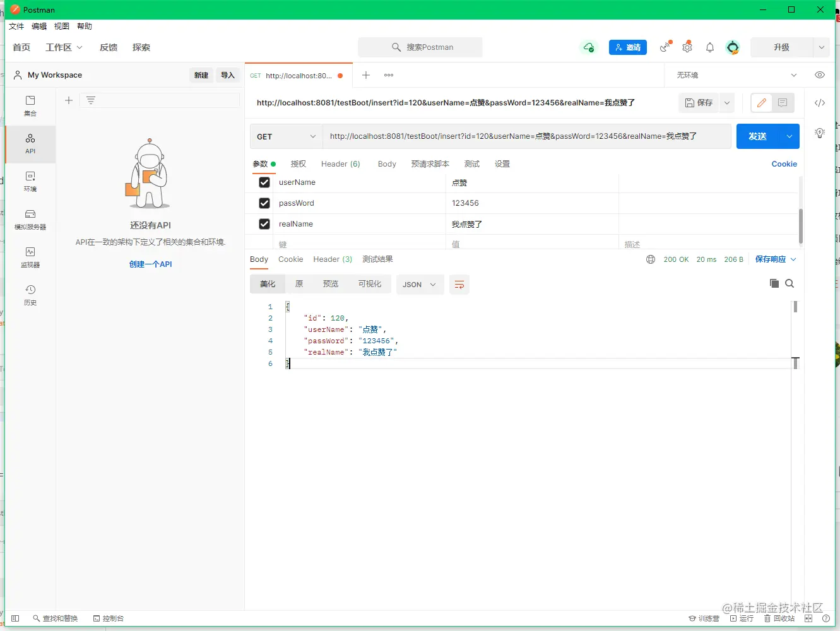This screenshot has width=840, height=631.
Task: Open 查找和替换 in status bar
Action: point(56,618)
